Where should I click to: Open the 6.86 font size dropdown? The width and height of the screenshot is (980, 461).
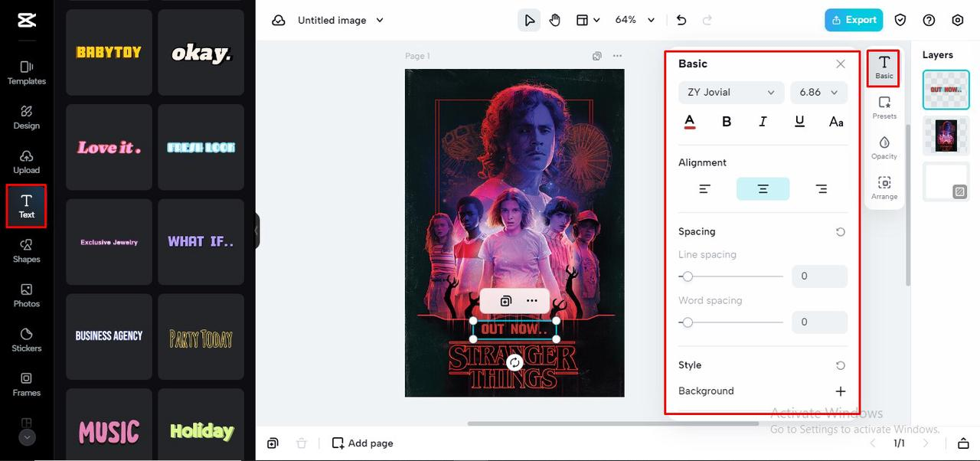point(818,92)
